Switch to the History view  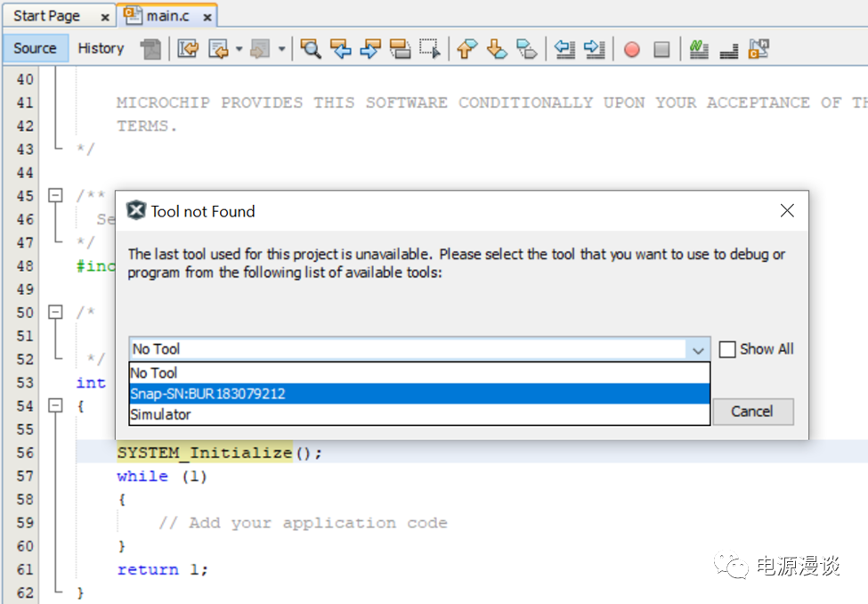[x=101, y=49]
